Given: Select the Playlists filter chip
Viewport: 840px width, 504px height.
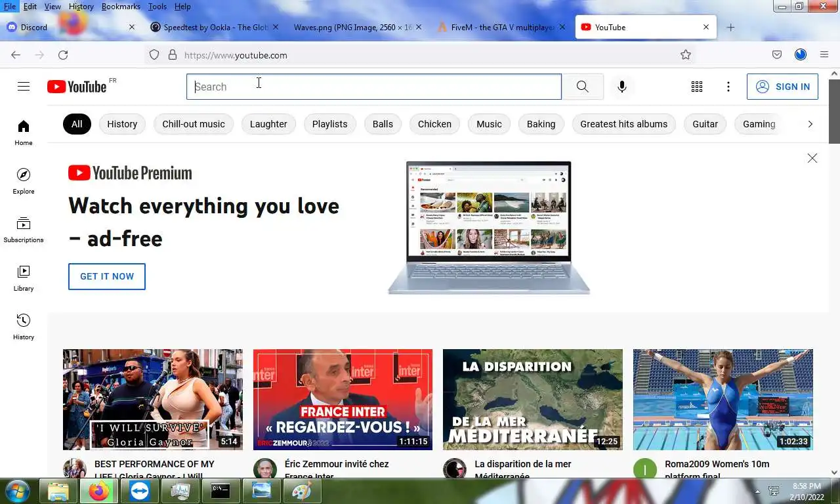Looking at the screenshot, I should pyautogui.click(x=329, y=124).
